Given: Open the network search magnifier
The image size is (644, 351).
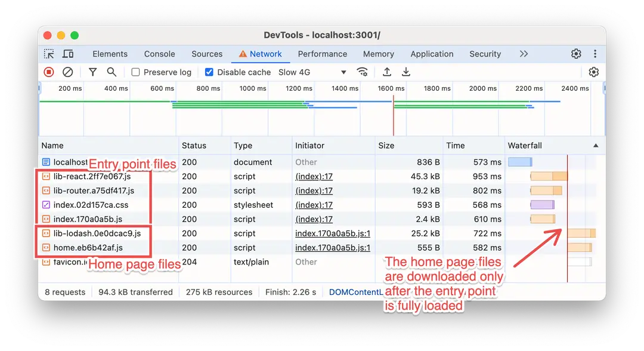Looking at the screenshot, I should pyautogui.click(x=112, y=72).
